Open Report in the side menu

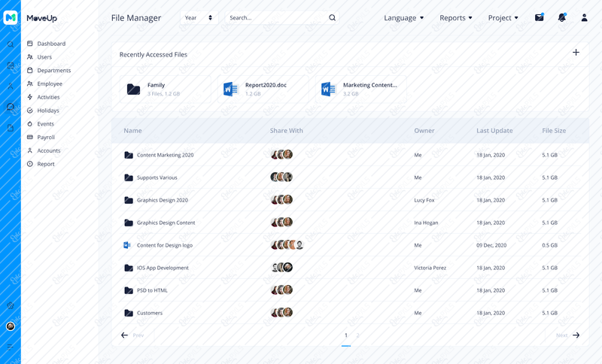pos(41,164)
